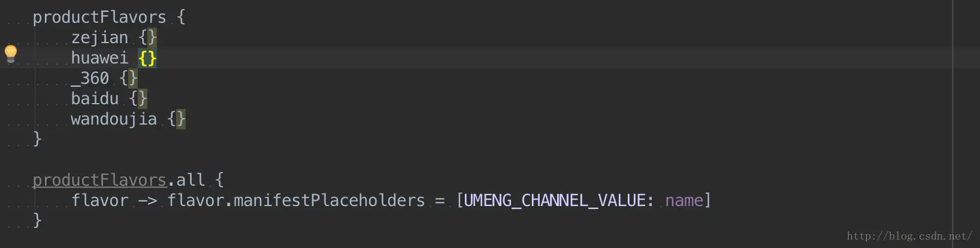The image size is (980, 248).
Task: Click closing brace of the all block
Action: point(37,220)
